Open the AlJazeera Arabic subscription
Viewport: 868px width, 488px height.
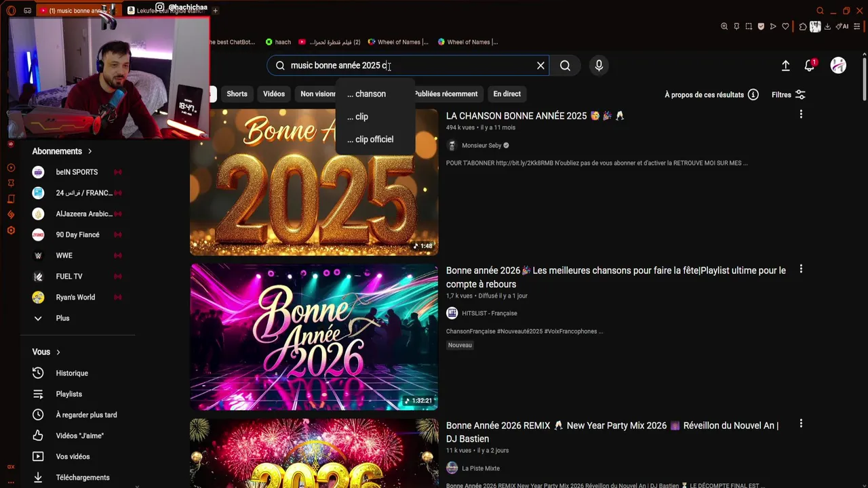(77, 214)
